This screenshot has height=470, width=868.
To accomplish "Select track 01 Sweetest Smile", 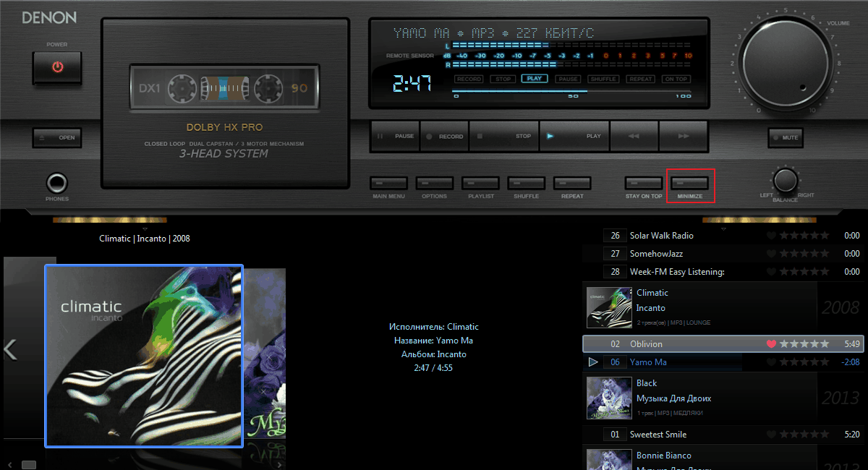I will [x=723, y=435].
